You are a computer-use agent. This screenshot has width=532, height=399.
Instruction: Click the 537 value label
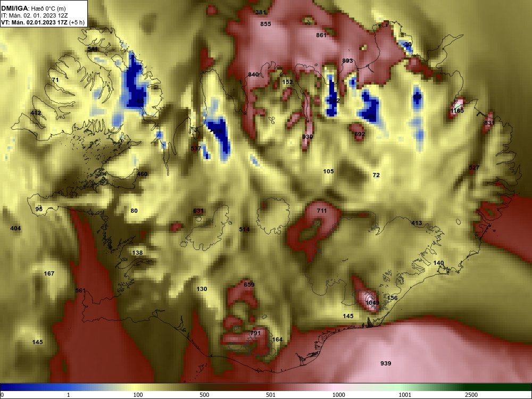196,148
